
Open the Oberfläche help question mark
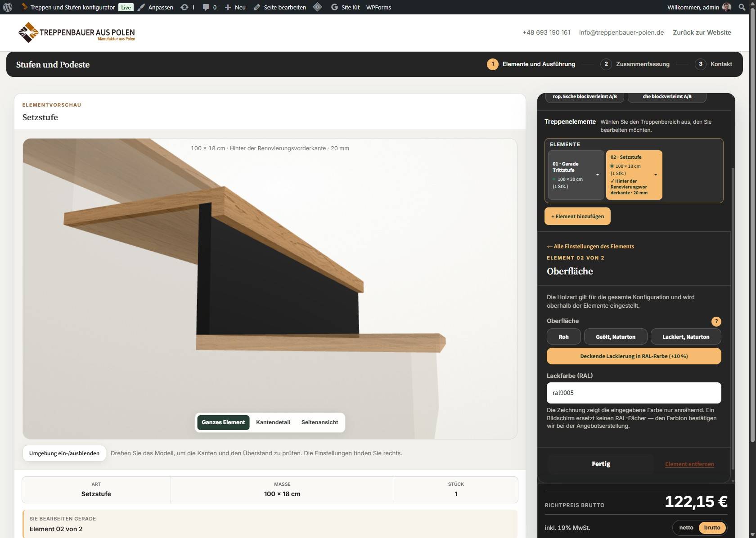716,321
